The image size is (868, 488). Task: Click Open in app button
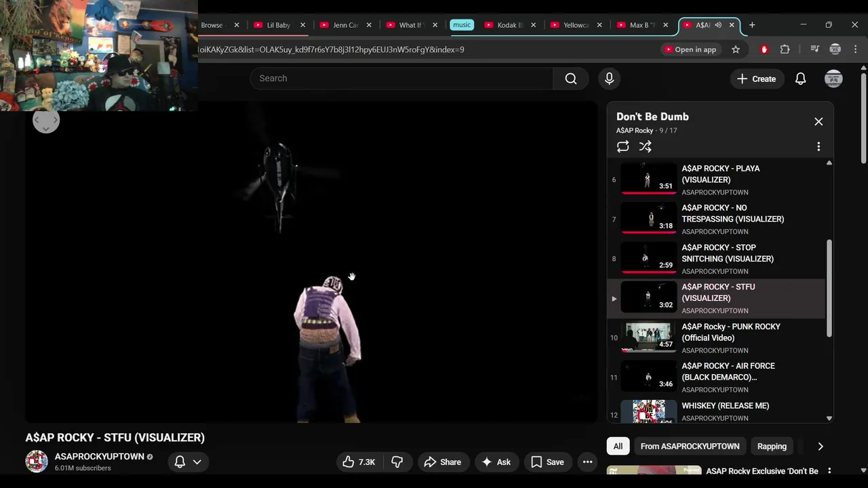(x=690, y=49)
